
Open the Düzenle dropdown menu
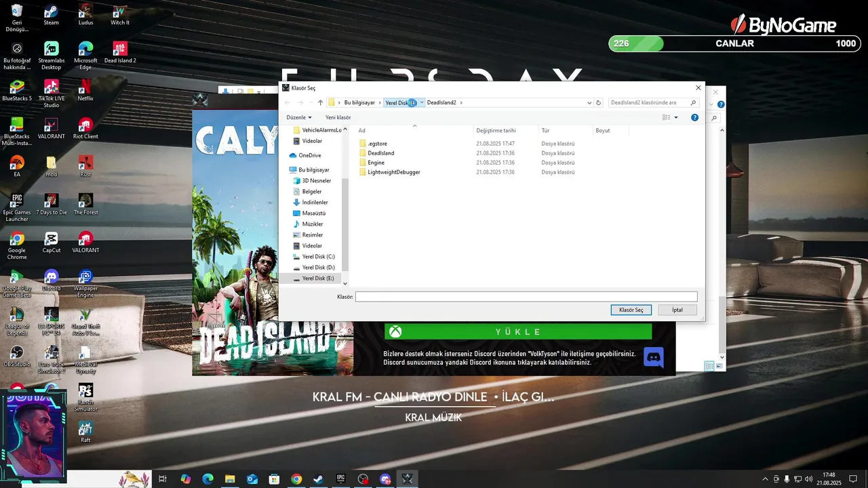tap(299, 117)
